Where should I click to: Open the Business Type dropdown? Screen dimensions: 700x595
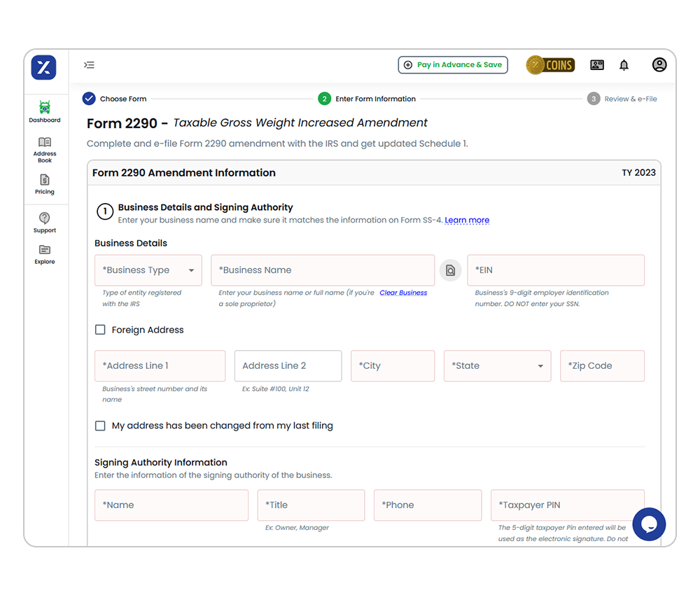148,270
